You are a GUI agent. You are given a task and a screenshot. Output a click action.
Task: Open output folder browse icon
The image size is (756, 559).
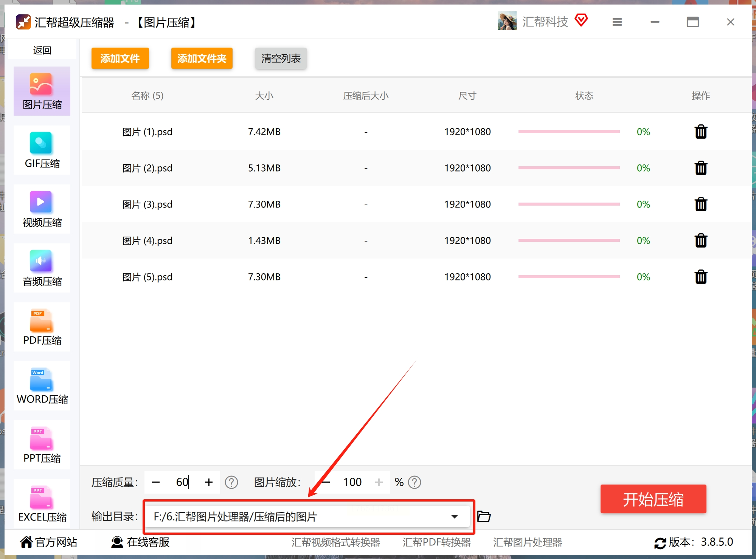point(484,516)
